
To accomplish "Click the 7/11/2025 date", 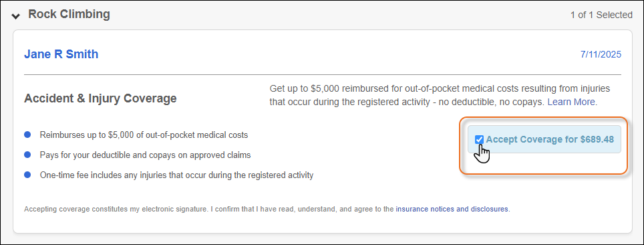I will 601,55.
